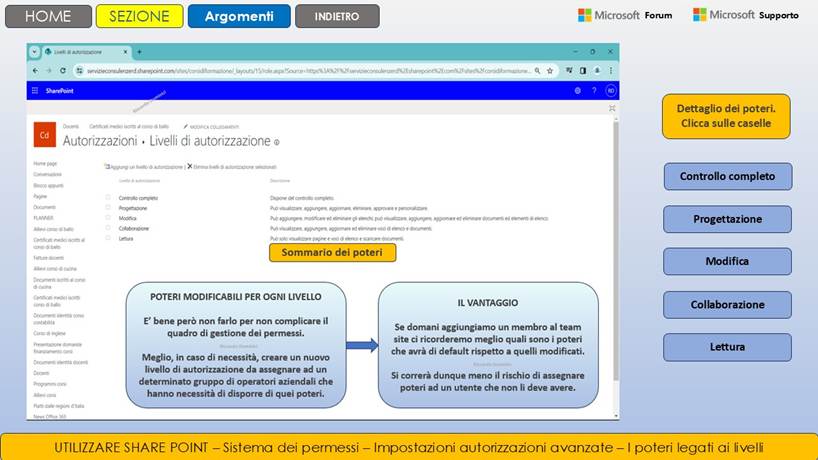Click the Microsoft Forum logo link
This screenshot has width=818, height=460.
[625, 15]
